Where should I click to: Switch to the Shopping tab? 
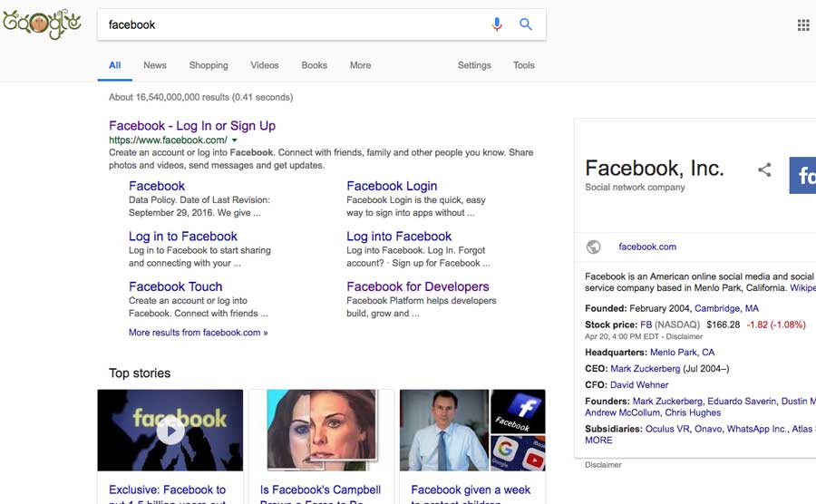point(209,65)
